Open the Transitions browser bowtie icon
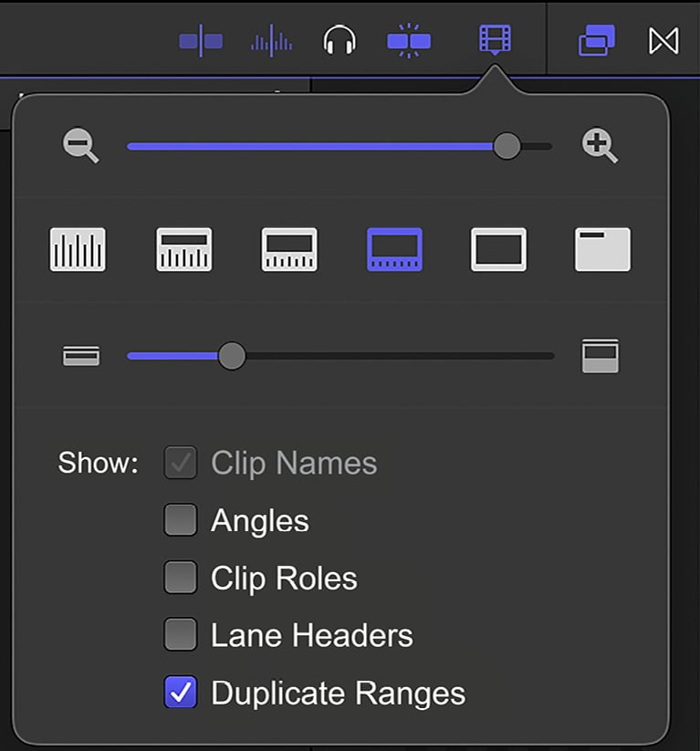 coord(663,41)
